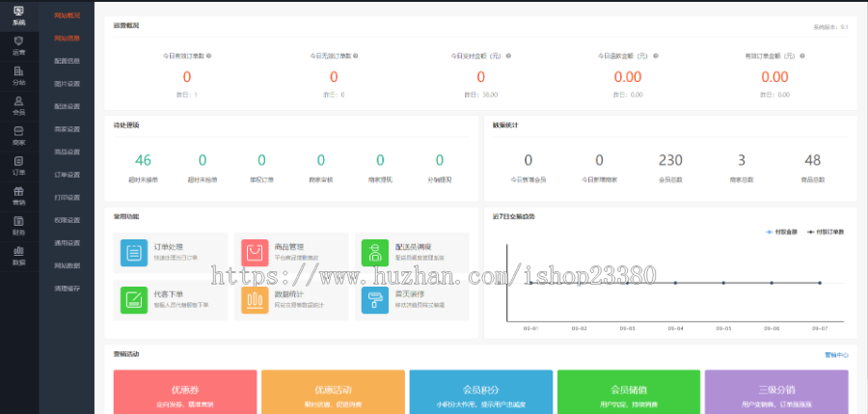Select 配送设置 in the submenu
868x414 pixels.
point(67,106)
